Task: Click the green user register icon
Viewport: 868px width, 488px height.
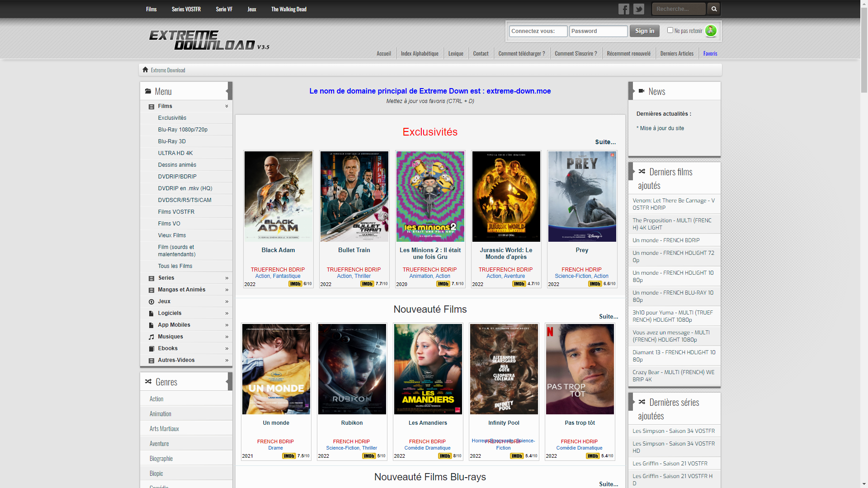Action: pos(711,31)
